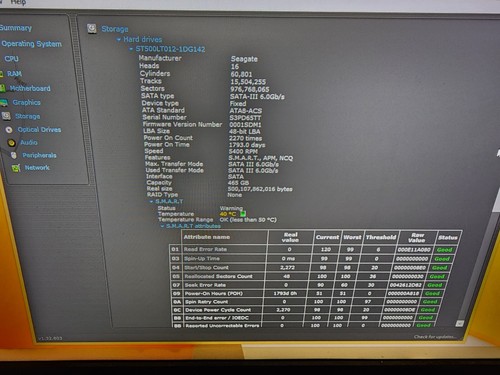Collapse the S.M.A.R.T attributes table
Viewport: 500px width, 375px height.
[x=162, y=226]
